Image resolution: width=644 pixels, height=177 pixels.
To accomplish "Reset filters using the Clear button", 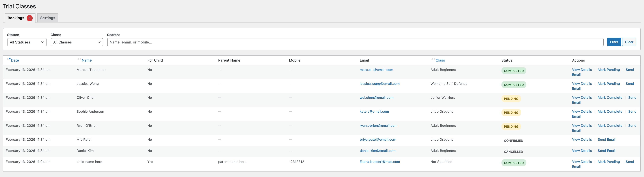I will click(x=629, y=42).
